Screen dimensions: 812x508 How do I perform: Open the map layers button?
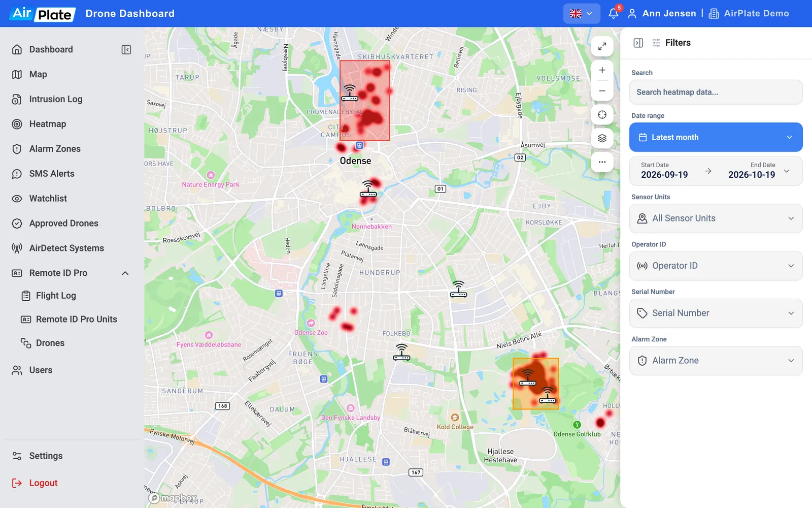(x=602, y=138)
